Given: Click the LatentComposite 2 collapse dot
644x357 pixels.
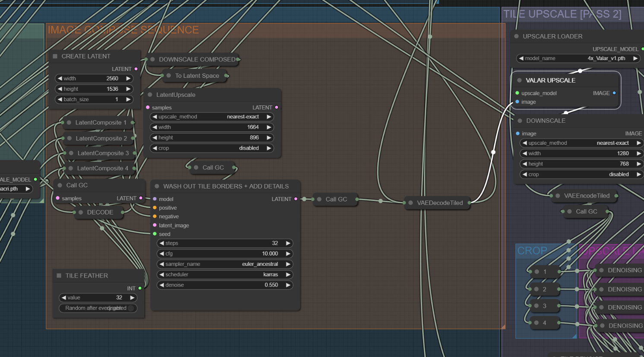Looking at the screenshot, I should point(69,138).
